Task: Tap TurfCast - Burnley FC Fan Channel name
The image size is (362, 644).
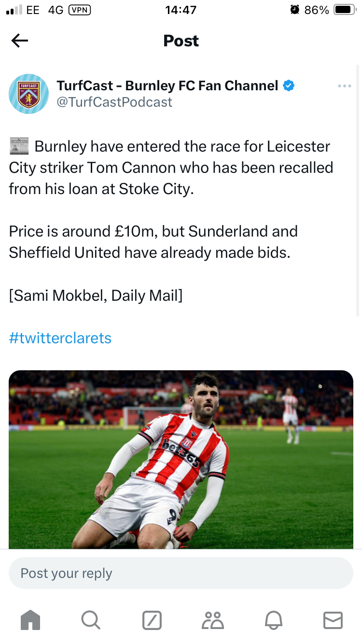Action: click(167, 85)
